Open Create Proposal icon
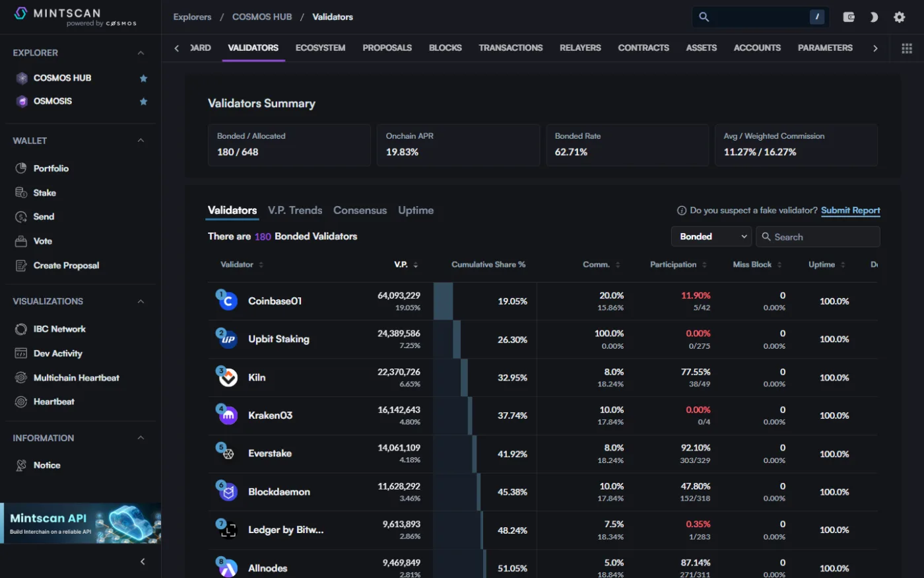The image size is (924, 578). [21, 266]
